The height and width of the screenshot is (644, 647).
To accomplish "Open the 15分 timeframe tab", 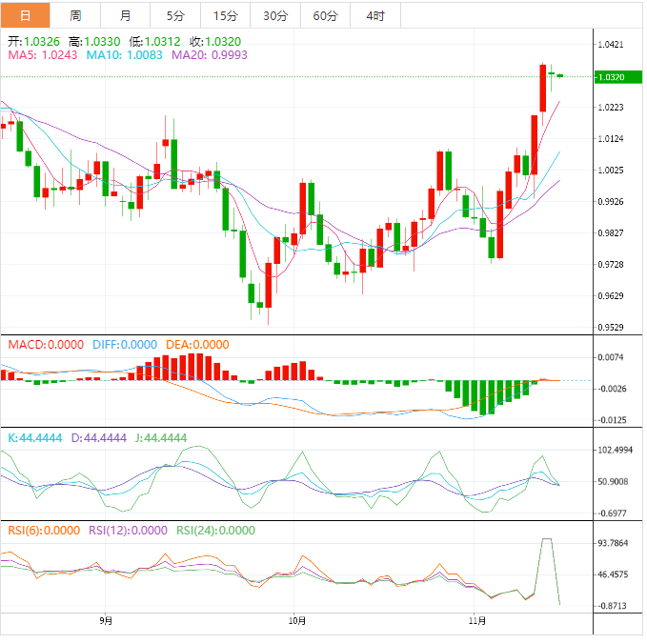I will pos(225,15).
